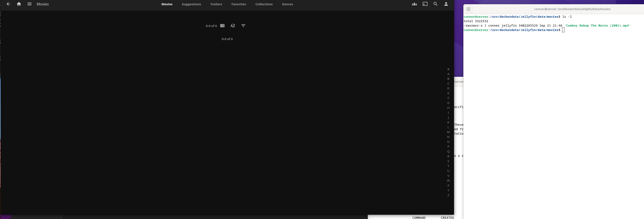Open the search magnifier icon
This screenshot has width=644, height=219.
(435, 4)
